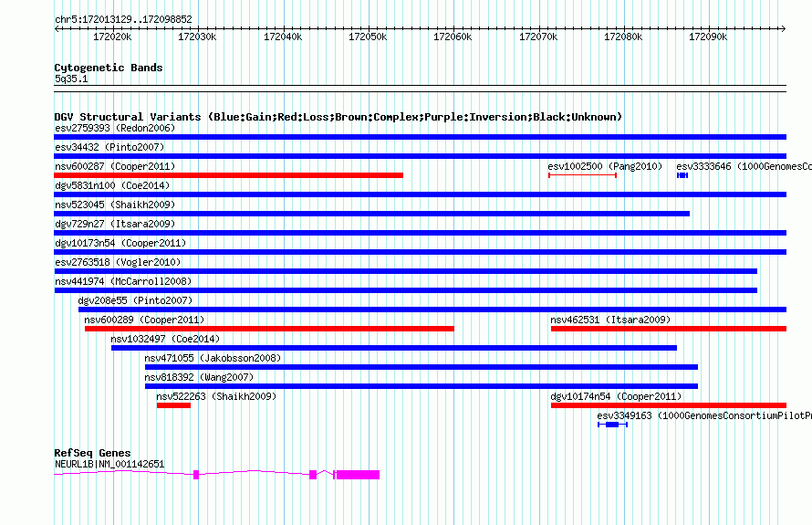Viewport: 812px width, 525px height.
Task: Select the nsv818392 (Wang2007) label
Action: click(200, 377)
